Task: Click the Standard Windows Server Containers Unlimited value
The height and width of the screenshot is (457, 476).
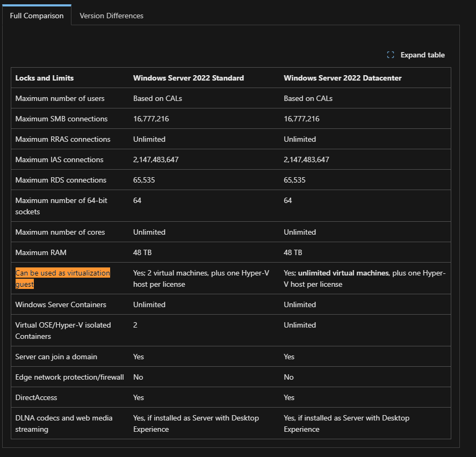Action: pyautogui.click(x=149, y=304)
